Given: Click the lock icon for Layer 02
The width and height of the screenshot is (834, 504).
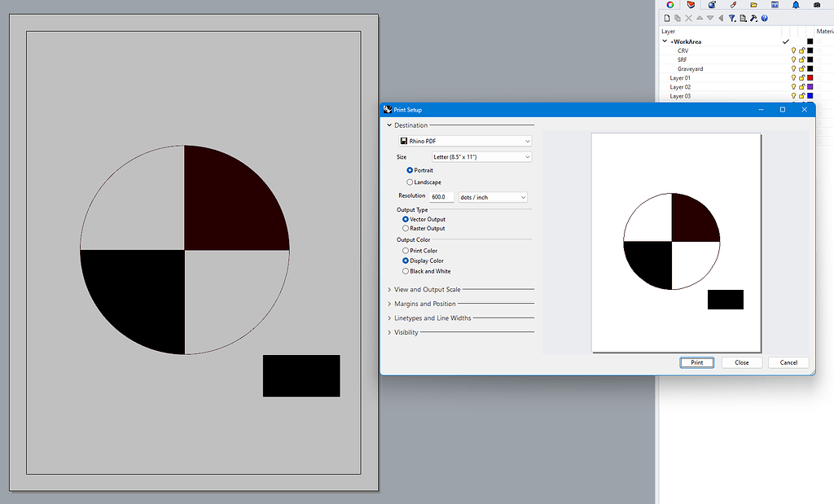Looking at the screenshot, I should click(x=801, y=87).
